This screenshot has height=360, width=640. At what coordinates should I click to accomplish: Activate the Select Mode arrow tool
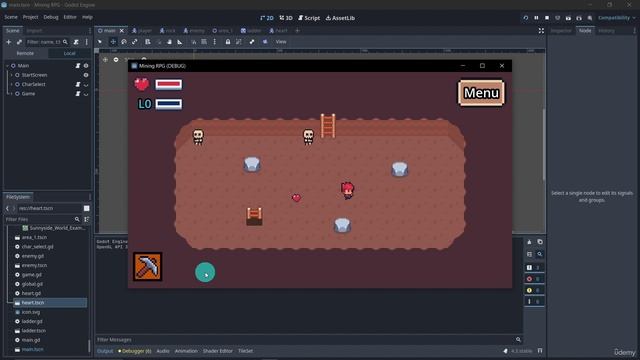(100, 42)
